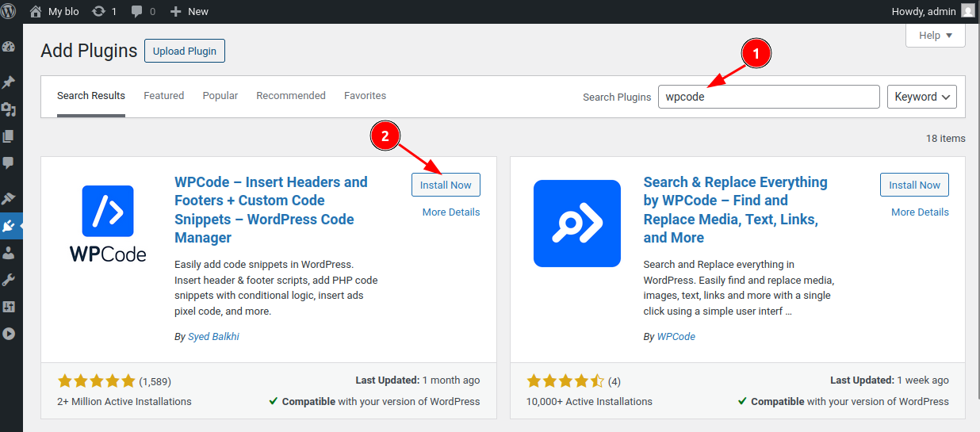Expand the Help panel
This screenshot has height=432, width=980.
click(x=935, y=36)
